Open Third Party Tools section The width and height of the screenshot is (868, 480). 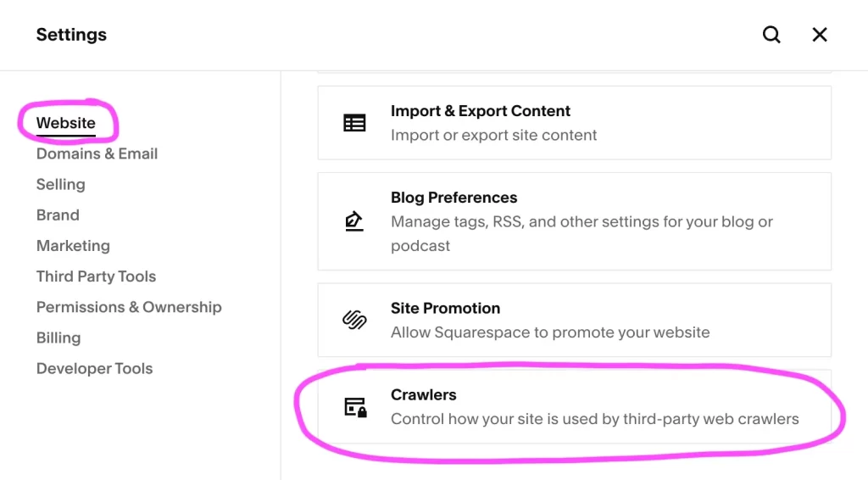coord(96,276)
